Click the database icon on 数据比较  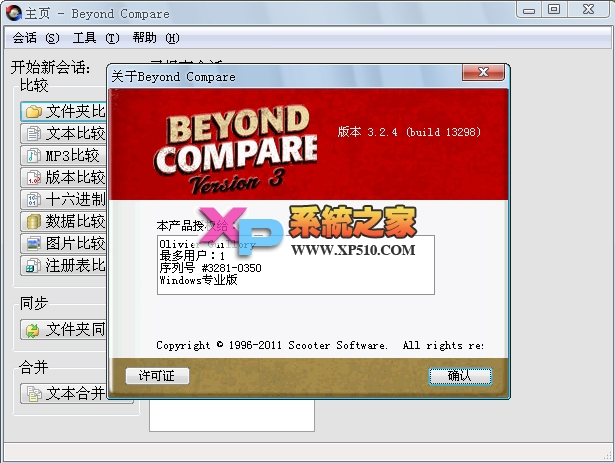pos(34,222)
